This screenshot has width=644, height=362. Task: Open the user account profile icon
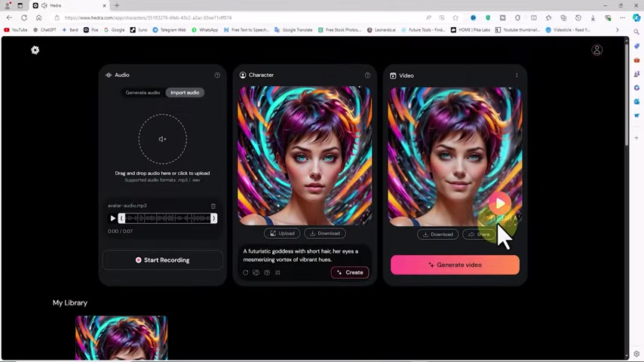596,50
